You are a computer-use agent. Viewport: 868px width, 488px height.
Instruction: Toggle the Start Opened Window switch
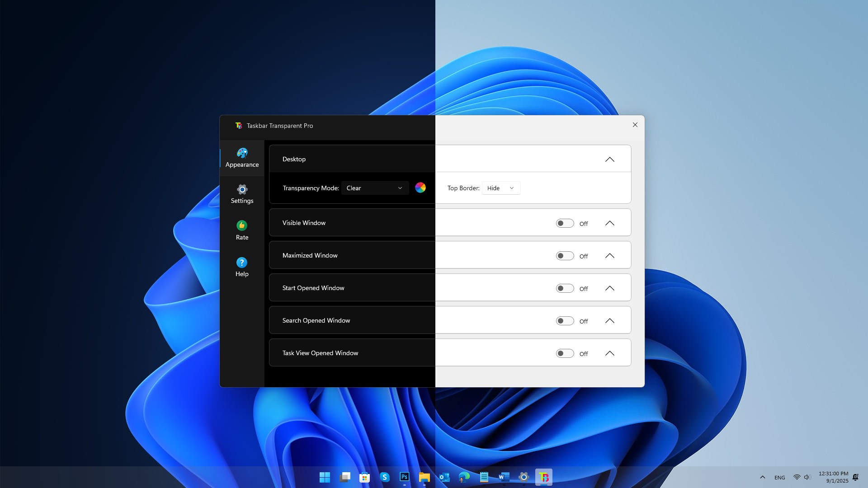[x=565, y=288]
